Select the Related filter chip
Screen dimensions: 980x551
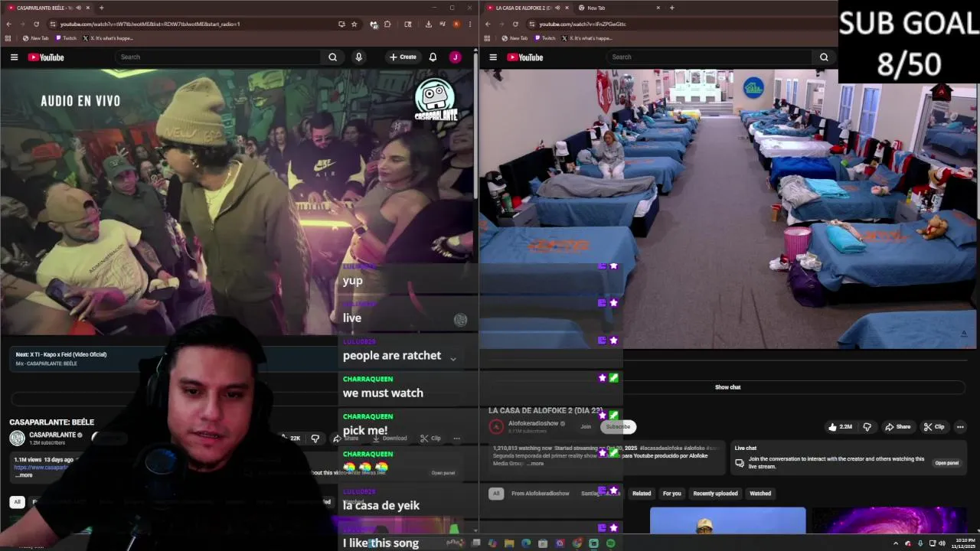click(x=642, y=494)
